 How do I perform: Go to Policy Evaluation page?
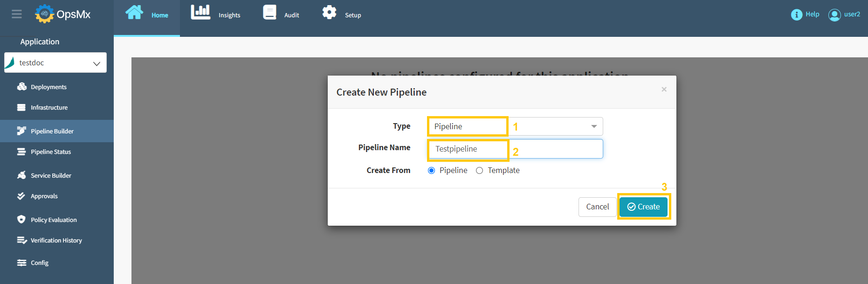tap(54, 220)
